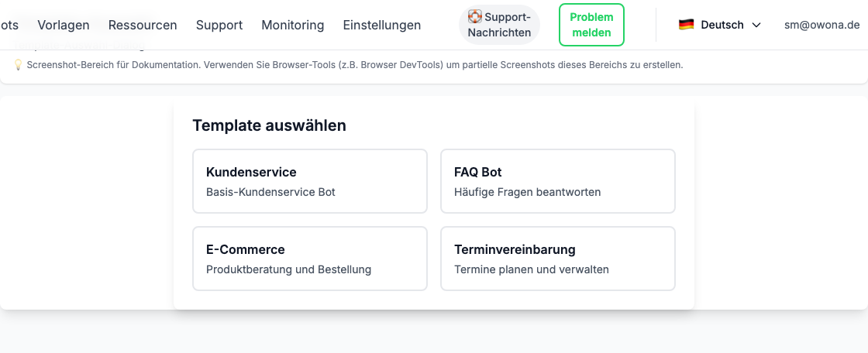Switch to the Support navigation item
Image resolution: width=868 pixels, height=353 pixels.
coord(219,25)
